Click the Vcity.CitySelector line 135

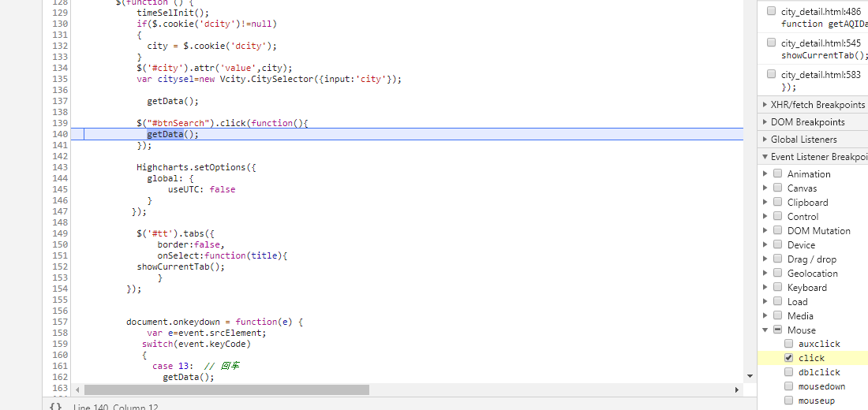pos(268,79)
